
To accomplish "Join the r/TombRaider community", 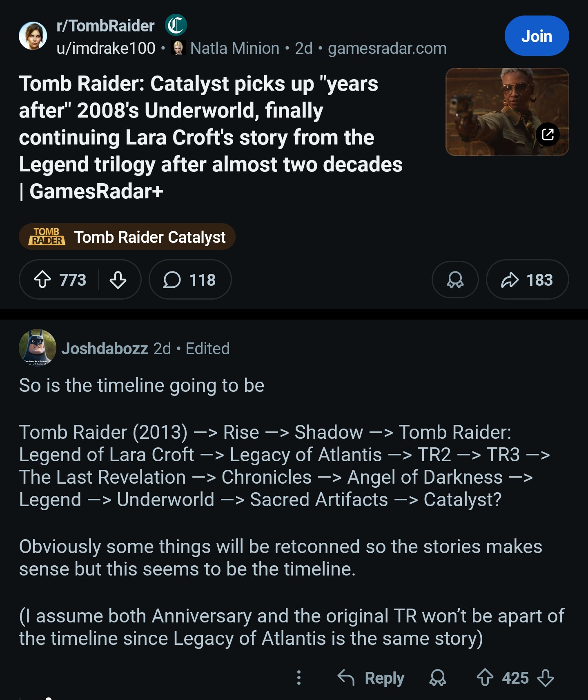I will 537,36.
